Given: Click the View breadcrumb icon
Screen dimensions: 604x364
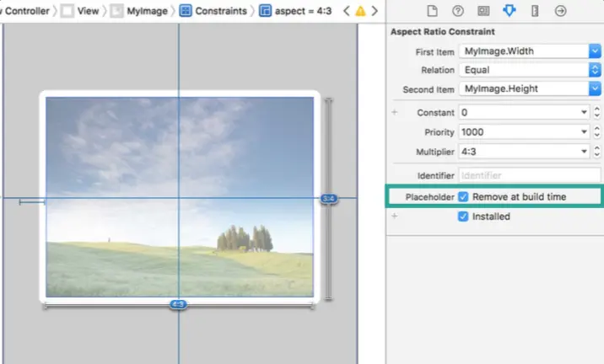Looking at the screenshot, I should pyautogui.click(x=67, y=11).
